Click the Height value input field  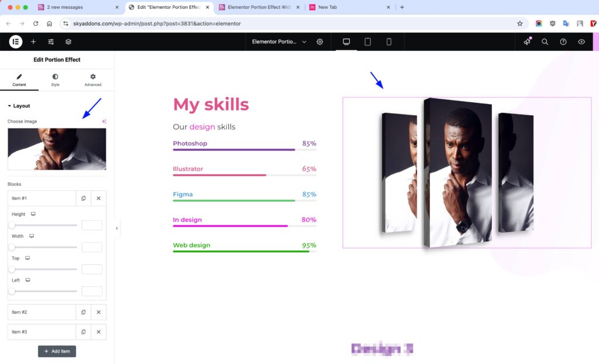[92, 225]
